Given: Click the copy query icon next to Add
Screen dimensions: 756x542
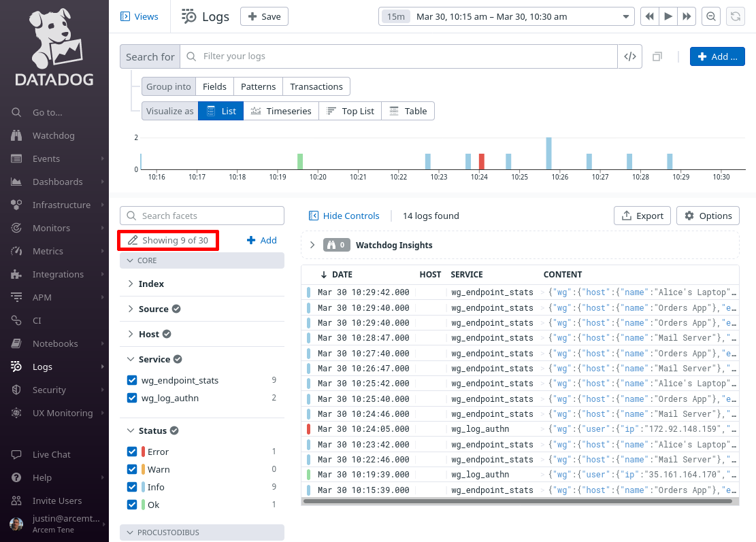Looking at the screenshot, I should [x=657, y=56].
